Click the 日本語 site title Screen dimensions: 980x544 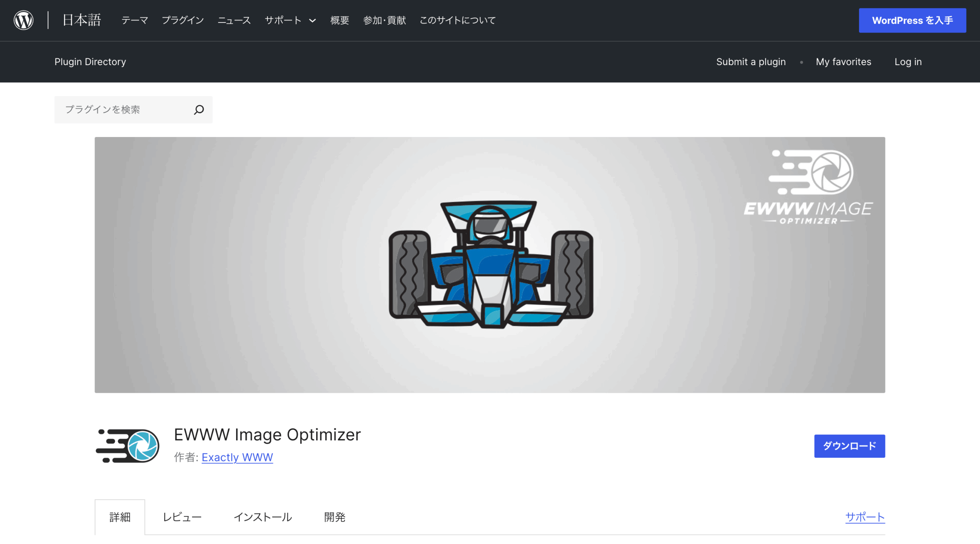pos(82,20)
